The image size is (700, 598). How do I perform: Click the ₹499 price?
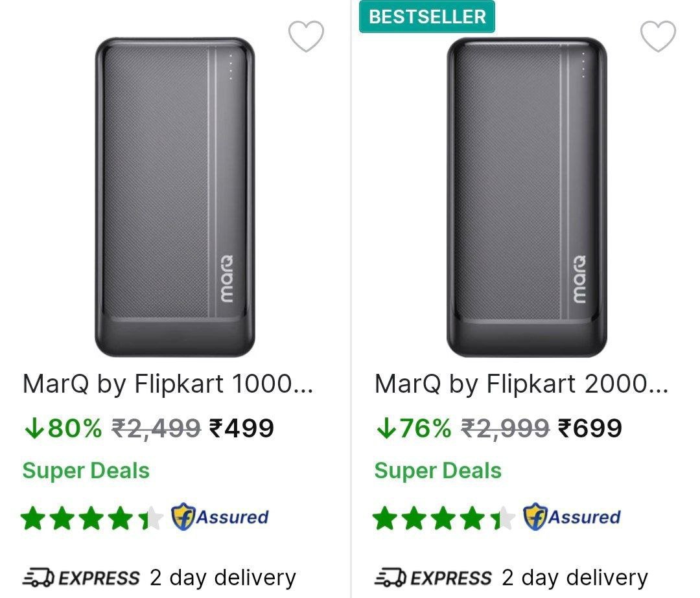click(241, 428)
